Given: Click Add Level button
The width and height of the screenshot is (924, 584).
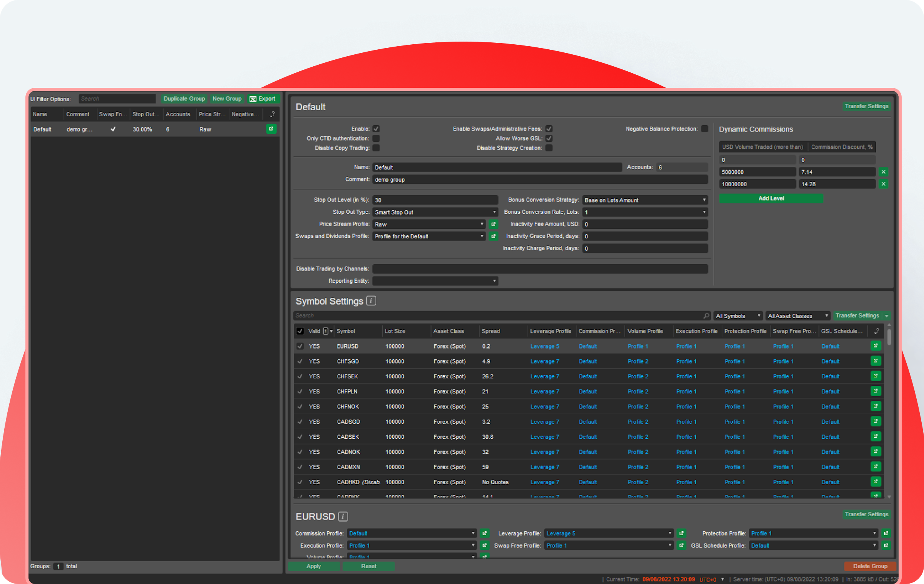Looking at the screenshot, I should [x=771, y=198].
